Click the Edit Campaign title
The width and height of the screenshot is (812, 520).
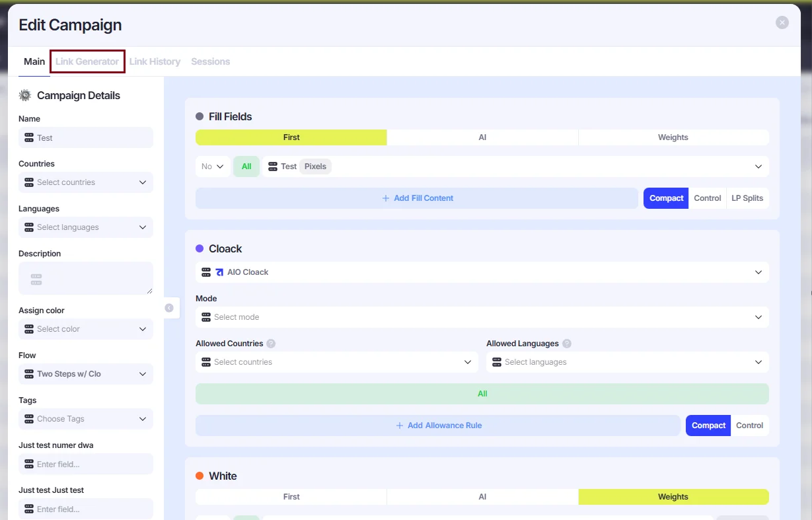pos(70,25)
